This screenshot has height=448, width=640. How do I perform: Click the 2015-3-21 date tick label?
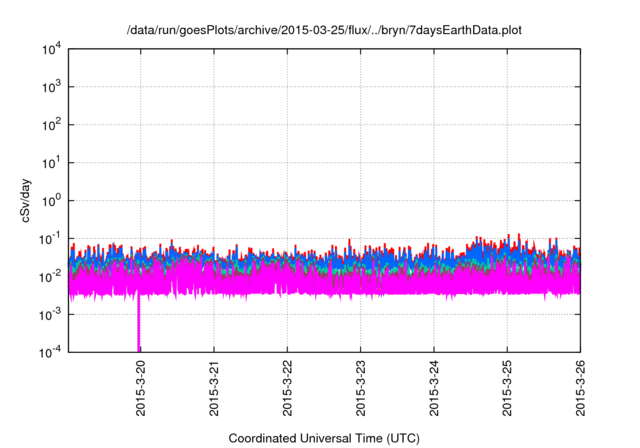click(214, 388)
